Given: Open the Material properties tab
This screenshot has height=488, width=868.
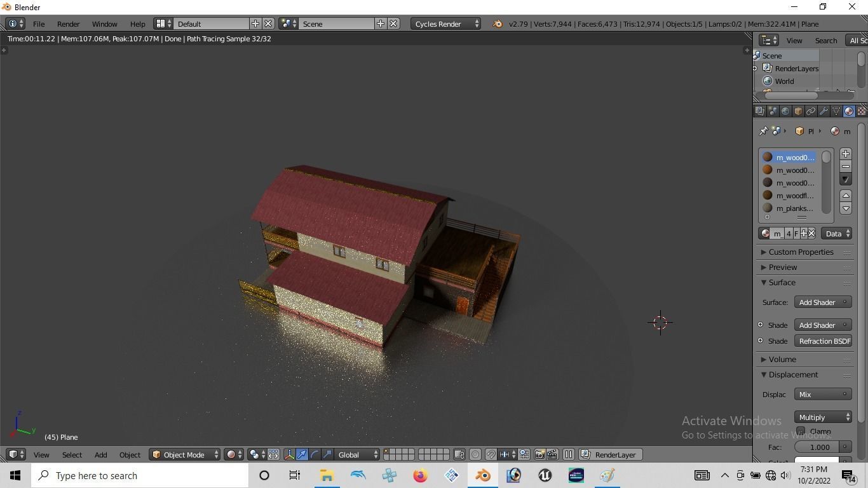Looking at the screenshot, I should [849, 111].
